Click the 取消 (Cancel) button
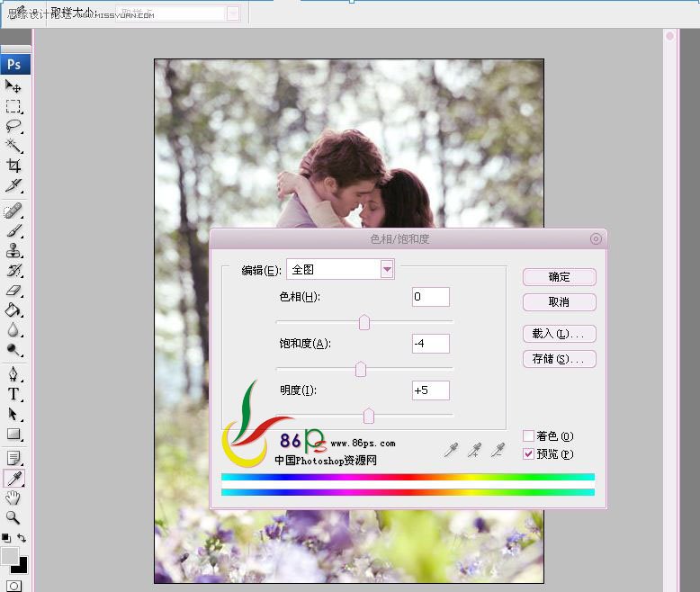Screen dimensions: 700x592 click(559, 302)
